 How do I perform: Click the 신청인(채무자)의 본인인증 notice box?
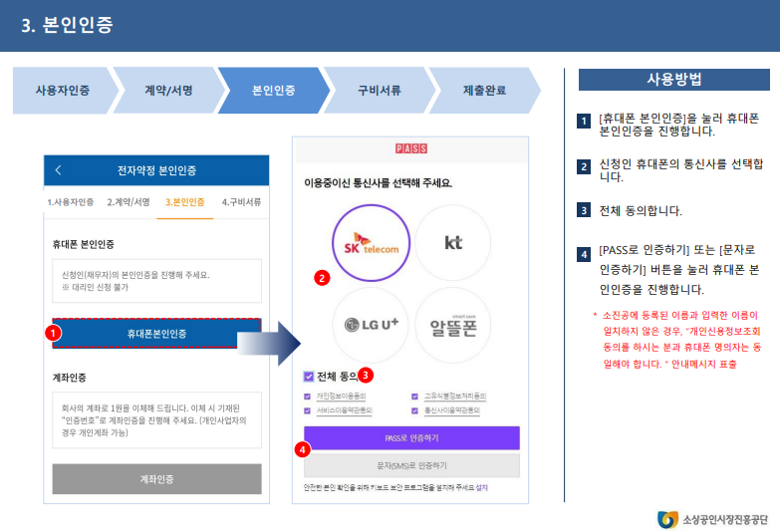[156, 281]
